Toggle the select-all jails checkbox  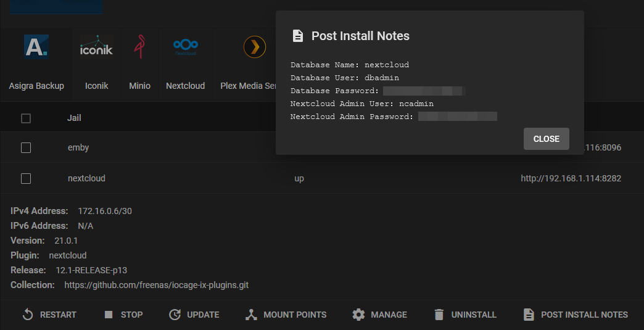point(26,118)
